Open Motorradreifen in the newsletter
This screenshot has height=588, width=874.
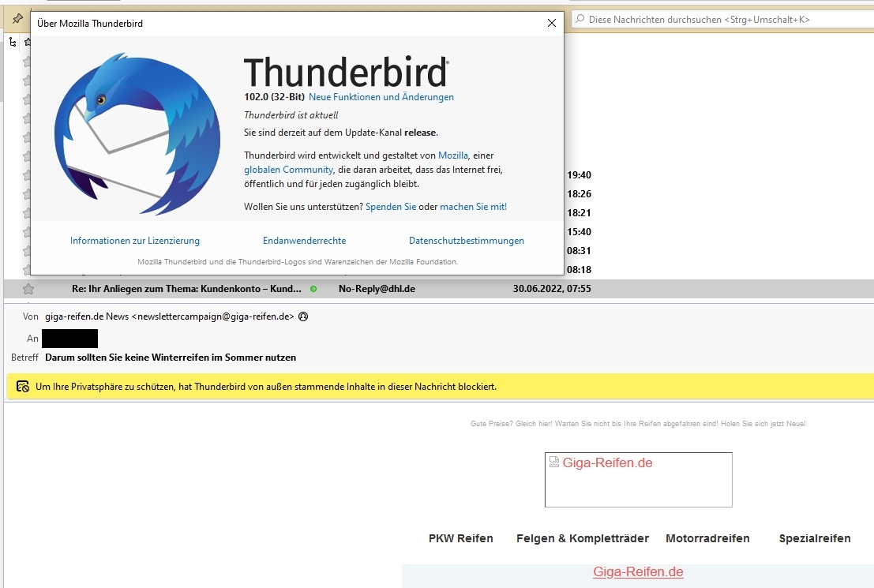coord(708,538)
